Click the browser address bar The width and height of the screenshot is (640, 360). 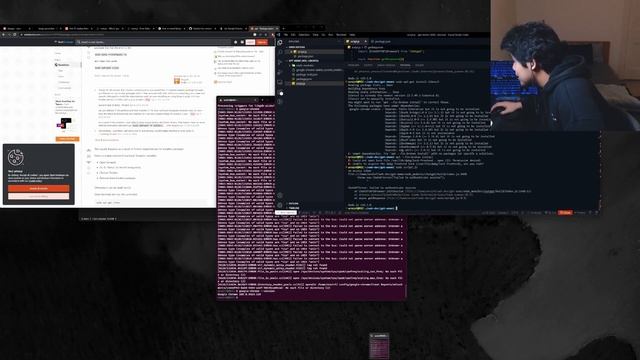[x=135, y=35]
